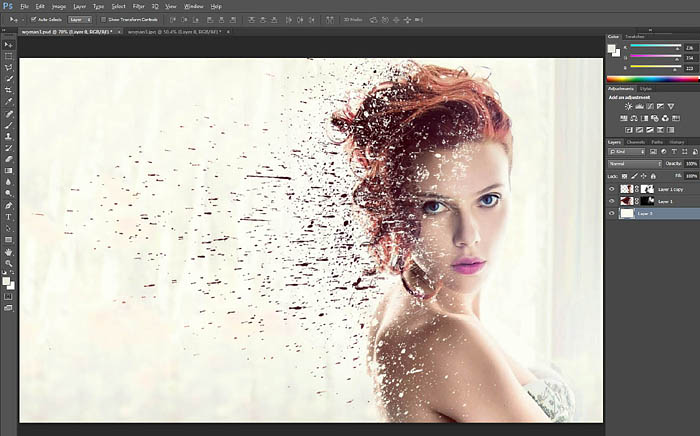Switch to the Channels tab
This screenshot has width=700, height=436.
637,142
